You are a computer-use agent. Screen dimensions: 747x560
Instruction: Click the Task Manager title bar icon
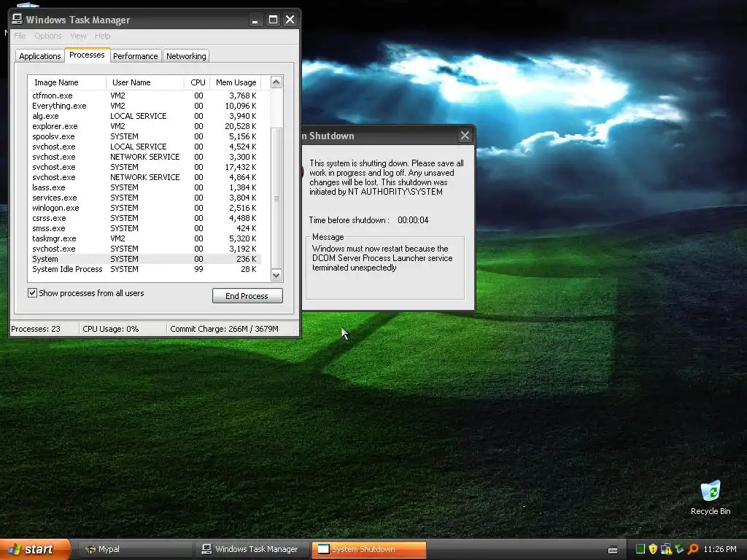coord(18,19)
